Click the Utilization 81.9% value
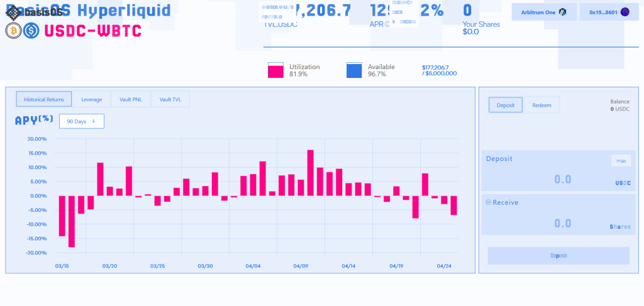The height and width of the screenshot is (306, 644). point(298,74)
